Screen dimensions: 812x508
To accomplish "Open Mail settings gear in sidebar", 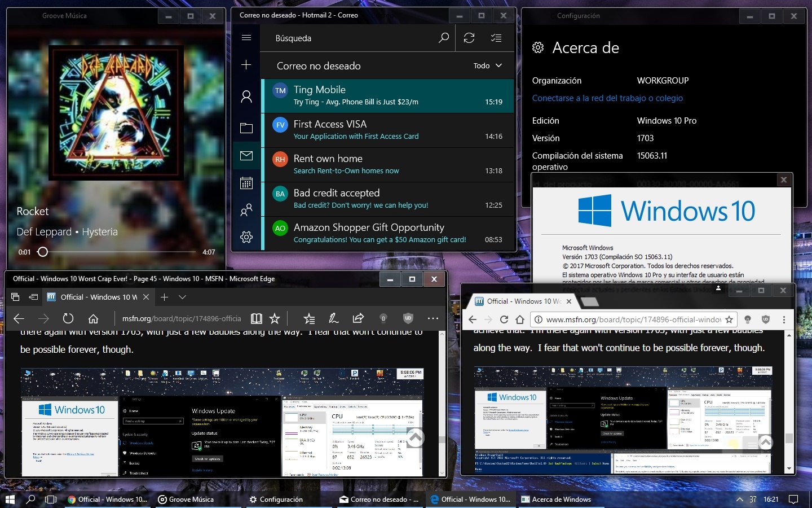I will pos(246,237).
